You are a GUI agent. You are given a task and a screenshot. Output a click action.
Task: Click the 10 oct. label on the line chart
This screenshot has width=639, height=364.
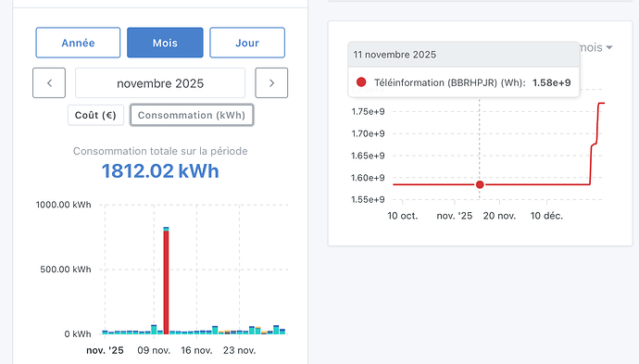click(x=403, y=216)
